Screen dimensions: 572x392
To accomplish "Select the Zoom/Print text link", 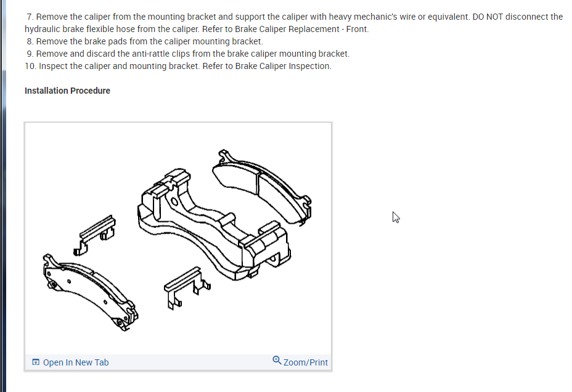I will pos(306,362).
